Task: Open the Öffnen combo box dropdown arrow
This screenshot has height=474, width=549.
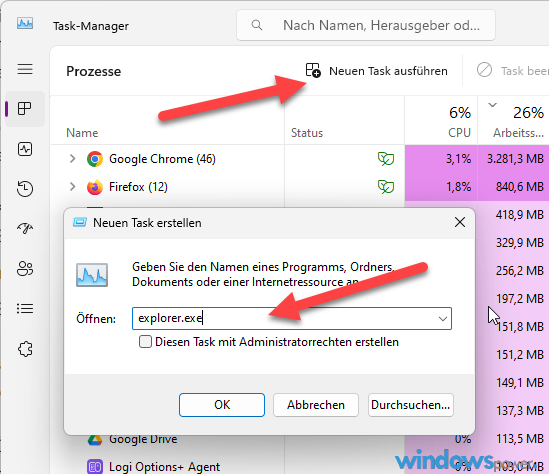Action: point(443,319)
